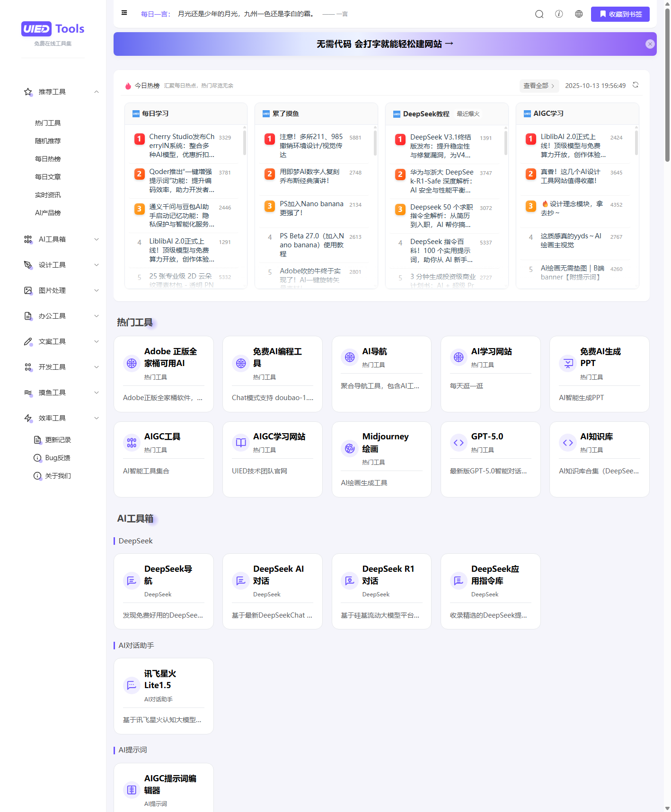Click the Bug反馈 sidebar icon
Viewport: 671px width, 812px height.
click(x=37, y=458)
